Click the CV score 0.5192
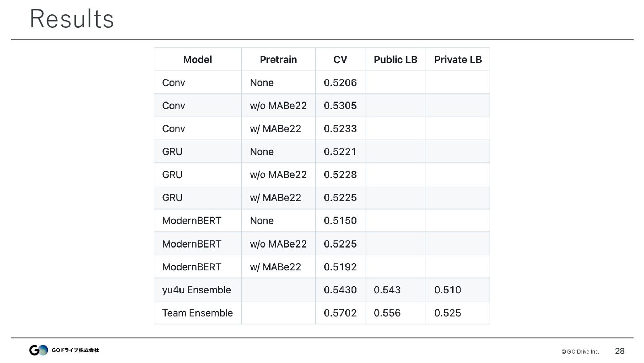 (x=340, y=267)
